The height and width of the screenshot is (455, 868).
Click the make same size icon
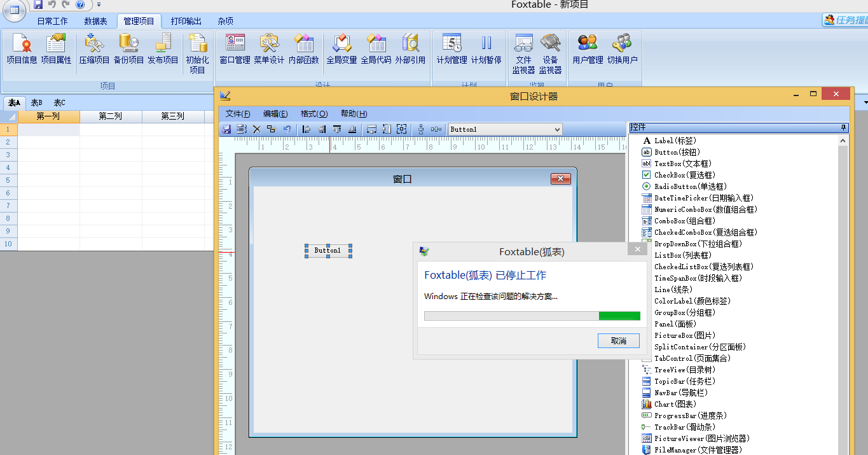pyautogui.click(x=402, y=129)
